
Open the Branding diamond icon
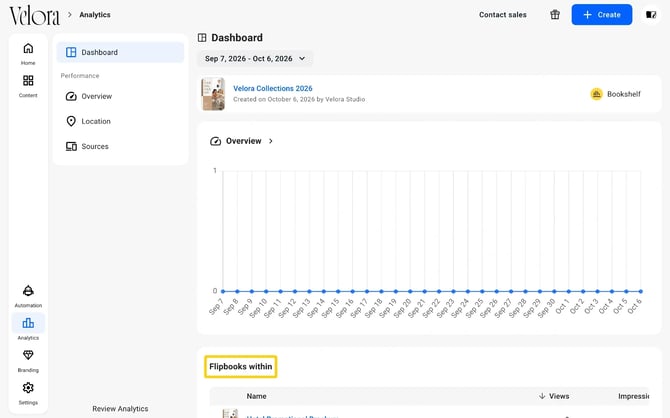tap(28, 355)
